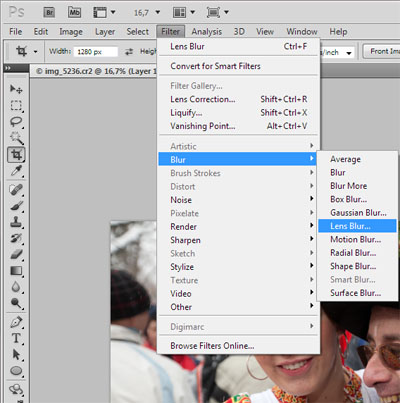Open the Arrange Documents dropdown
Screen dimensions: 400x403
coord(184,13)
